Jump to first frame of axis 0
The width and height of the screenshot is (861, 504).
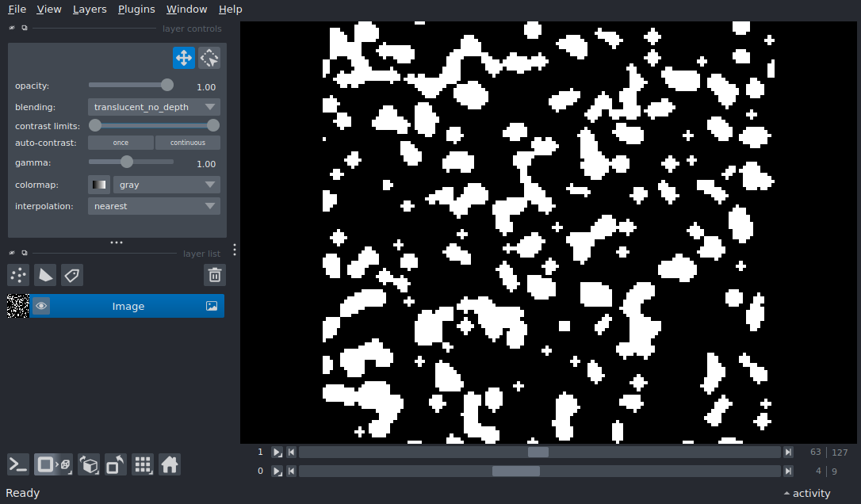coord(292,471)
